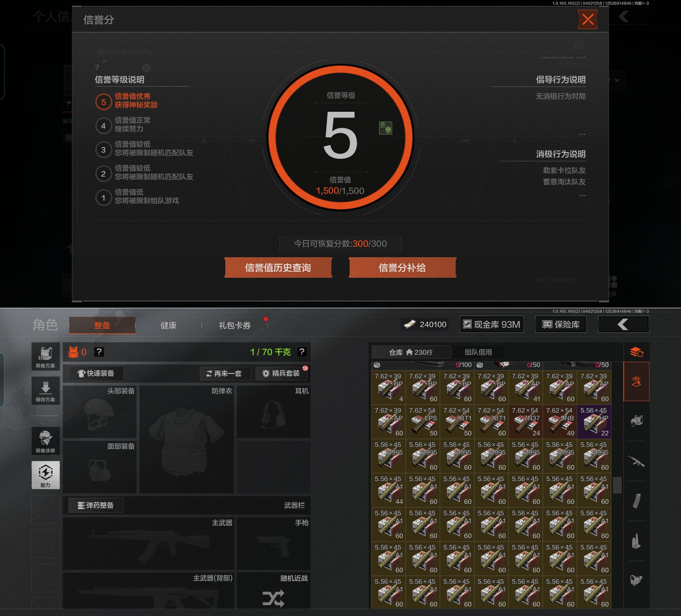Click the 信誉分补给 button
681x616 pixels.
click(402, 268)
